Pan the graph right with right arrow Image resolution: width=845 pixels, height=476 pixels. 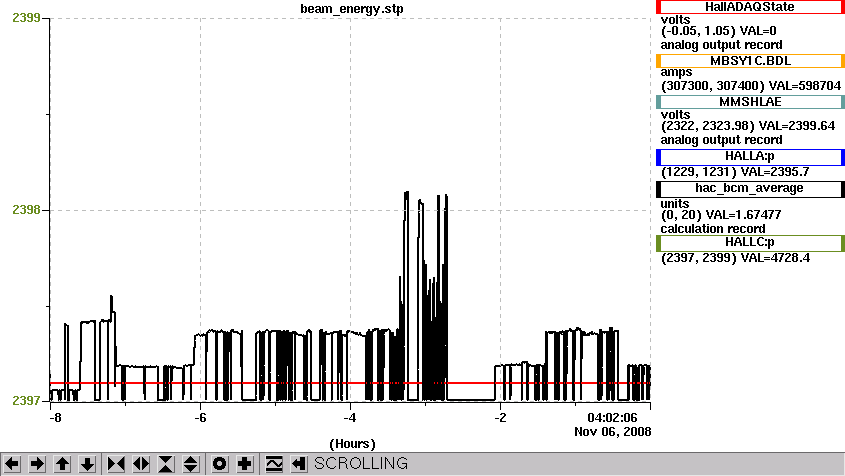[x=37, y=464]
